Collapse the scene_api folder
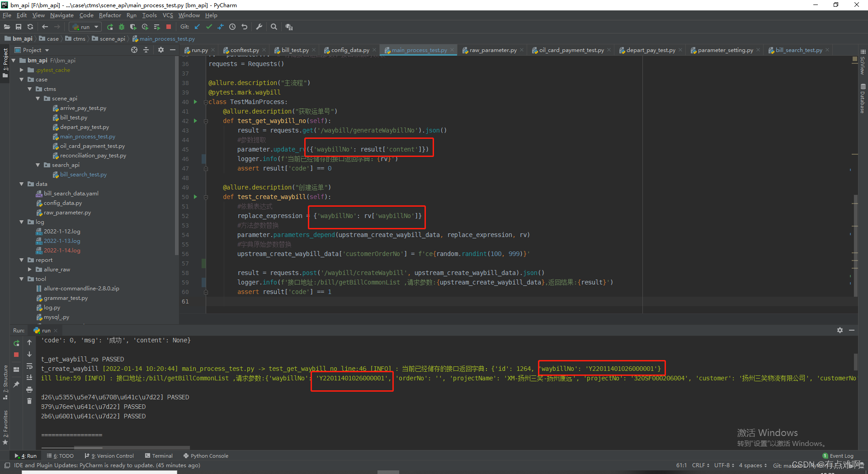Image resolution: width=868 pixels, height=474 pixels. pos(38,99)
